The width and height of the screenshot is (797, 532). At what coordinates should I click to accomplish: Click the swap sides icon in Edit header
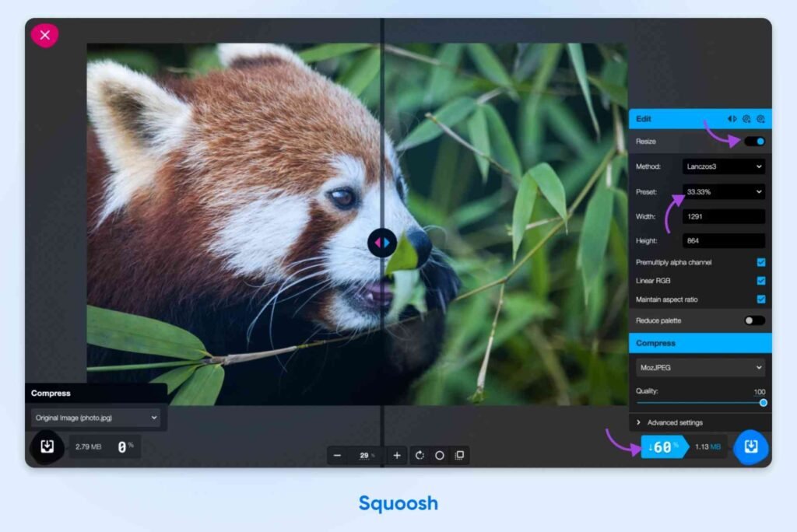[731, 118]
